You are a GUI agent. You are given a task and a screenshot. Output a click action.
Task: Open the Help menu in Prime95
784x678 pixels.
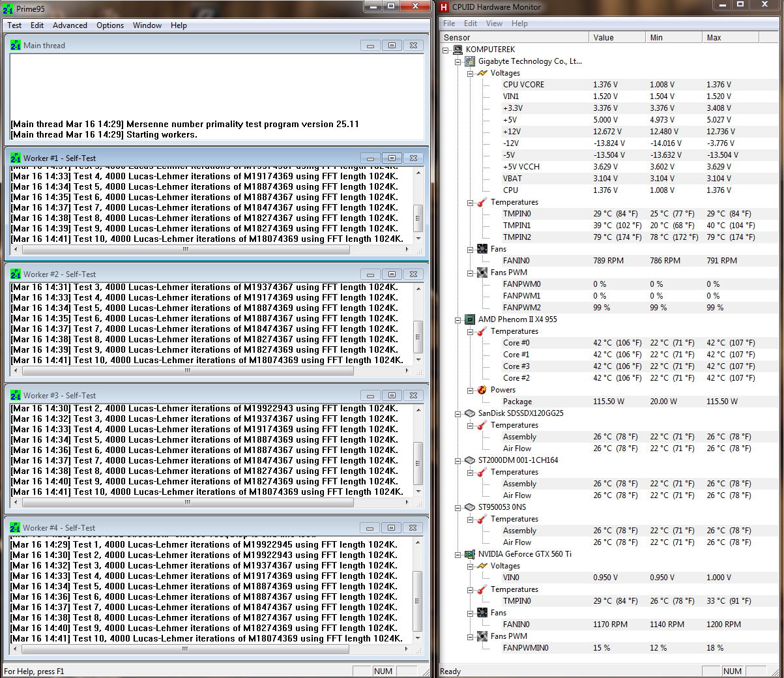[179, 25]
